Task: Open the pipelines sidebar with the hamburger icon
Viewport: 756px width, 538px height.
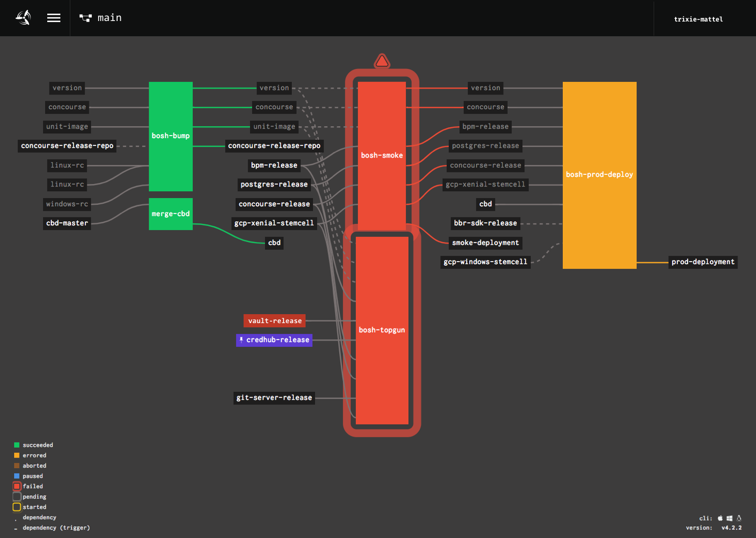Action: point(54,17)
